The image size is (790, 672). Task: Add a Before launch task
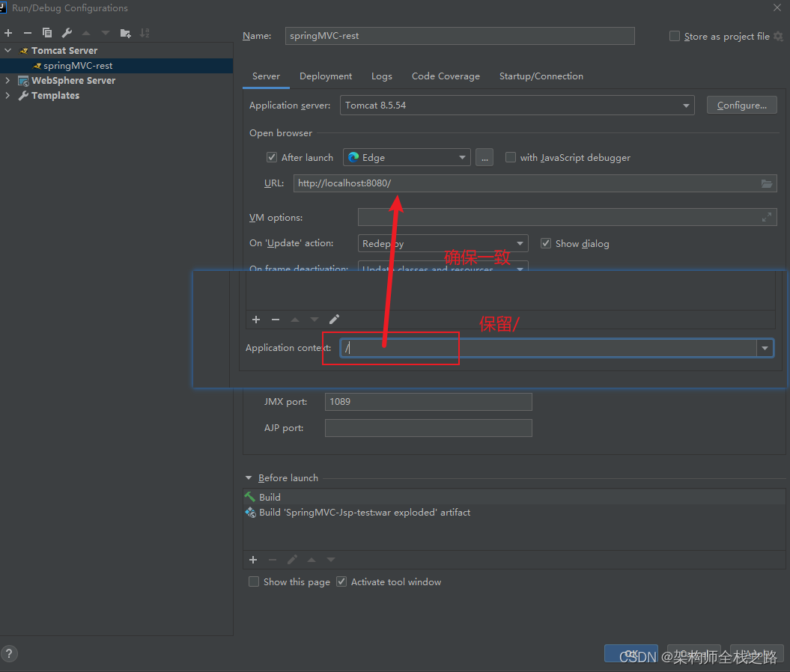coord(253,560)
